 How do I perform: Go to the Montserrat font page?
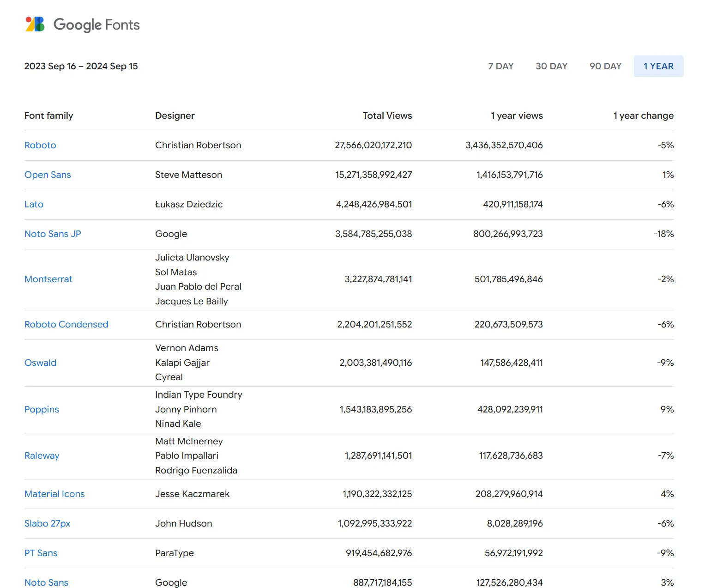48,279
